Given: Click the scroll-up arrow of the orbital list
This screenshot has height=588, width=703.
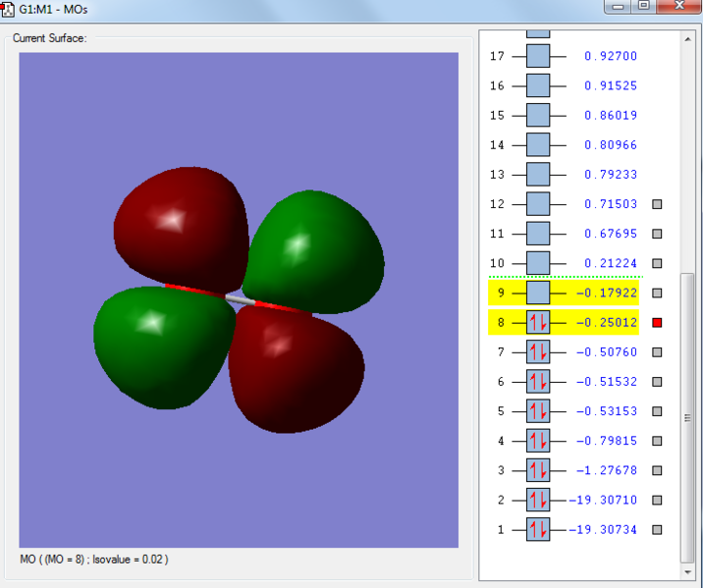Looking at the screenshot, I should [x=687, y=39].
